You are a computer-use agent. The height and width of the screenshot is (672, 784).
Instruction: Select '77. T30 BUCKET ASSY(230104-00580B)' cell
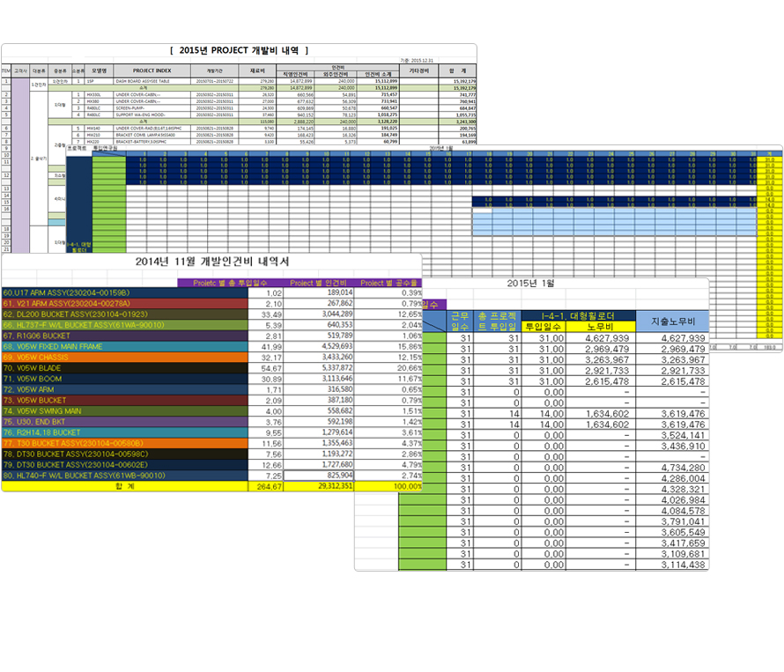(x=125, y=444)
